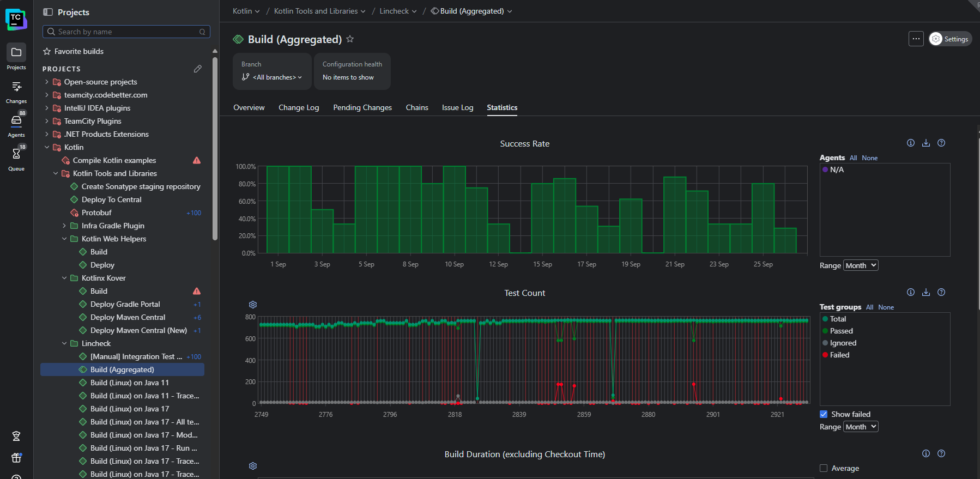Uncheck the Show failed checkbox
Screen dimensions: 980x479
click(824, 414)
